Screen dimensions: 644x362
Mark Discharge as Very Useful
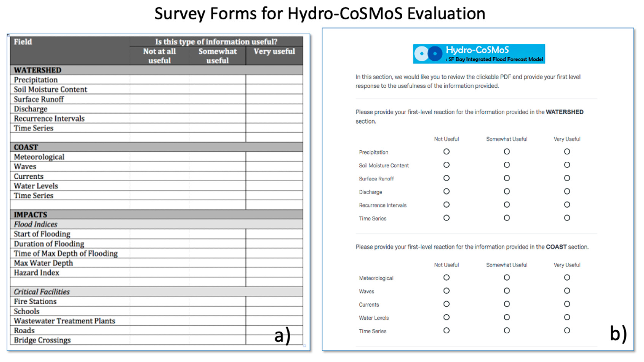[x=567, y=191]
